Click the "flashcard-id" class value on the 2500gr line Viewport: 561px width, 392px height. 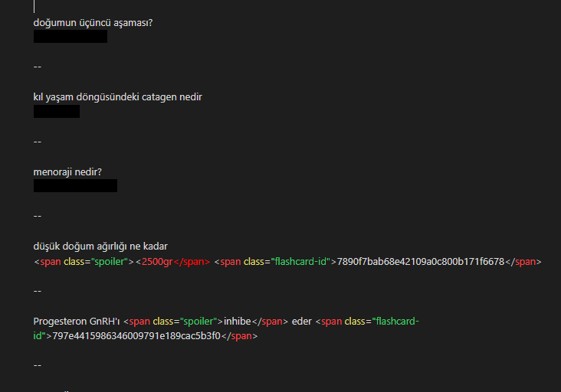pyautogui.click(x=300, y=262)
